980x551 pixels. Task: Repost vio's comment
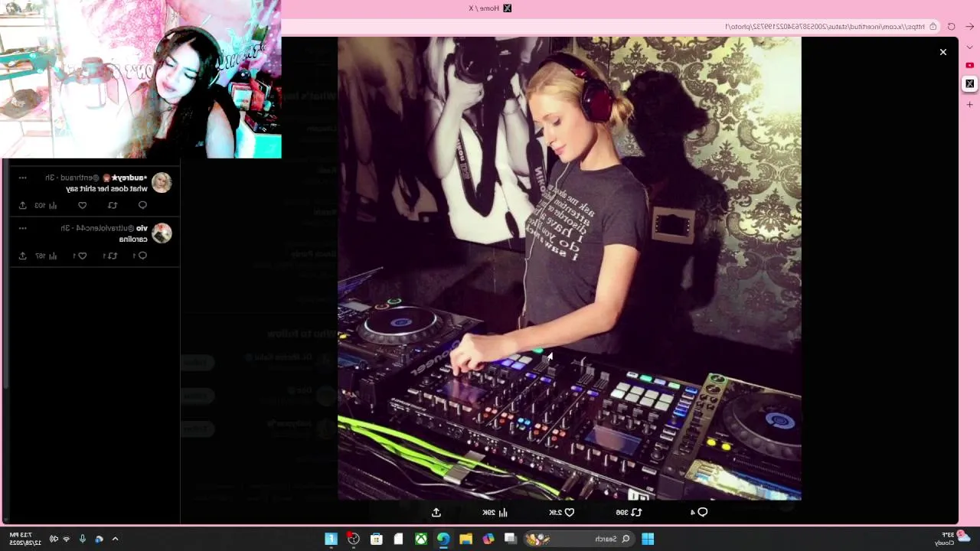point(110,256)
